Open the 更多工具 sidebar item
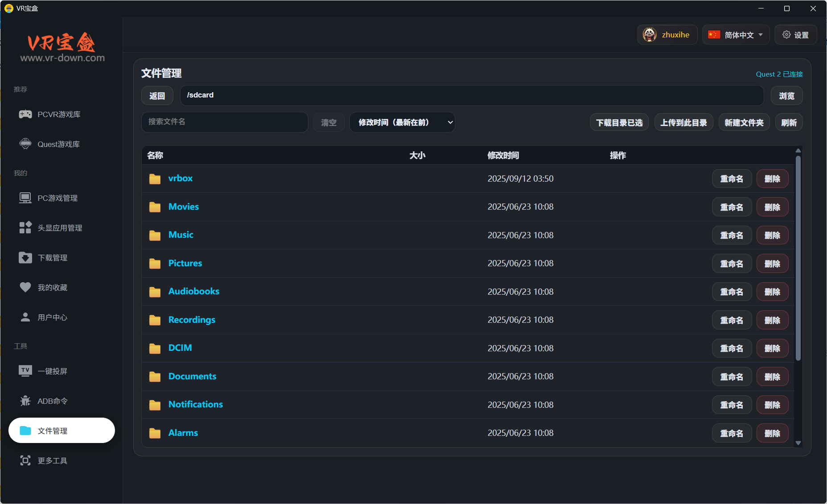Image resolution: width=827 pixels, height=504 pixels. pos(53,460)
